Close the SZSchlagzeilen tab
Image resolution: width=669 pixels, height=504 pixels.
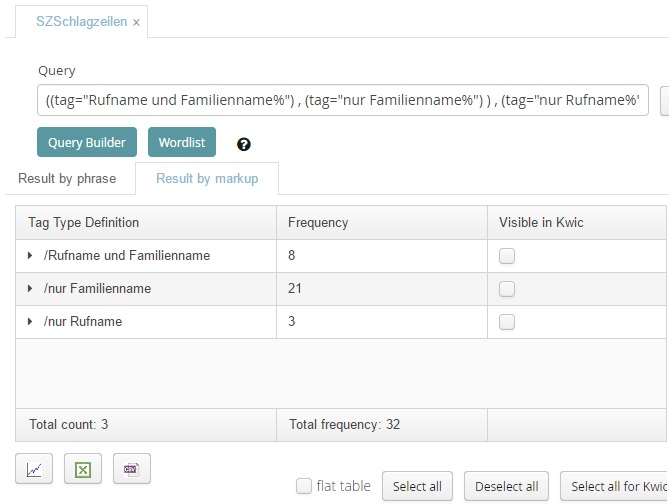pos(137,21)
